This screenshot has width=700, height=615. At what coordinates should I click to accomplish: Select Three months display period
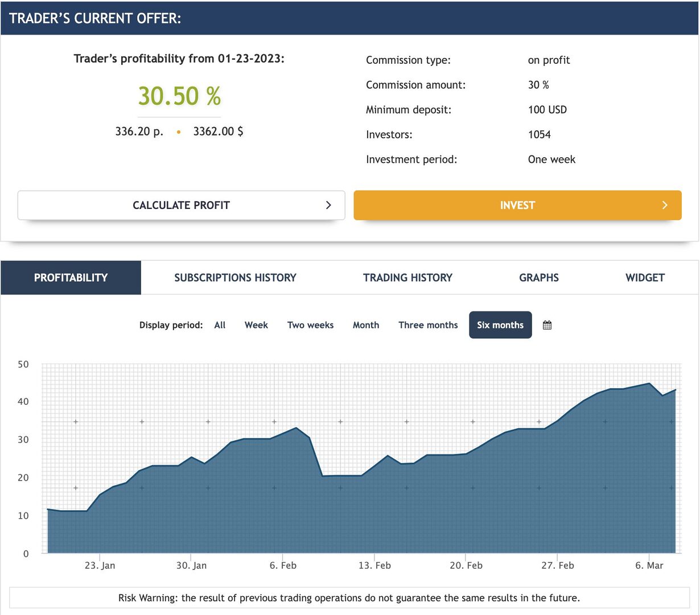428,325
